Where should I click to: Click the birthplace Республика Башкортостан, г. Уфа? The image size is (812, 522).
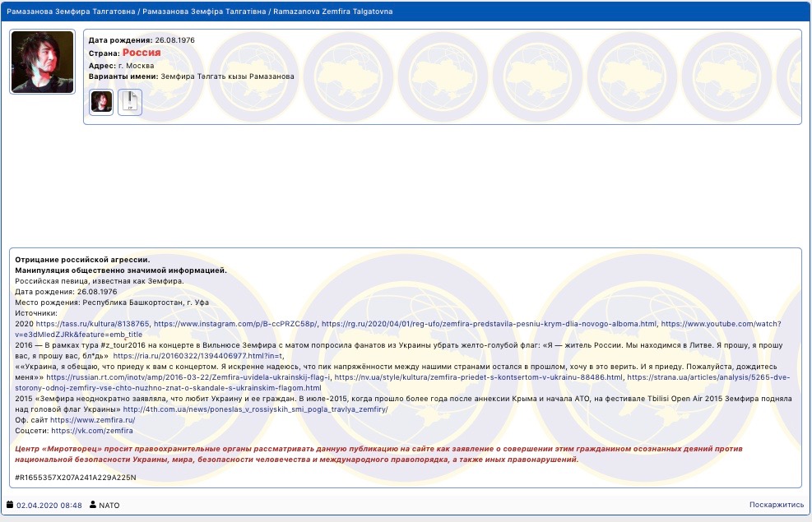point(146,303)
